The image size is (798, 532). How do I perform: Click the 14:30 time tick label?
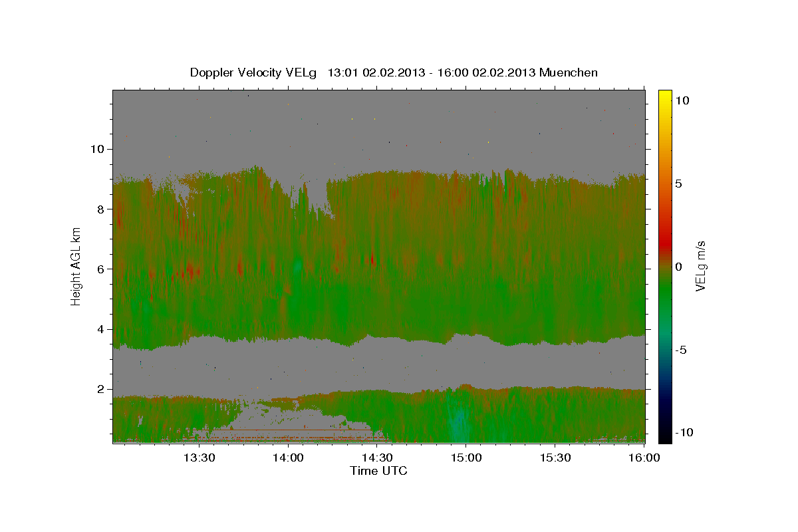[x=377, y=458]
